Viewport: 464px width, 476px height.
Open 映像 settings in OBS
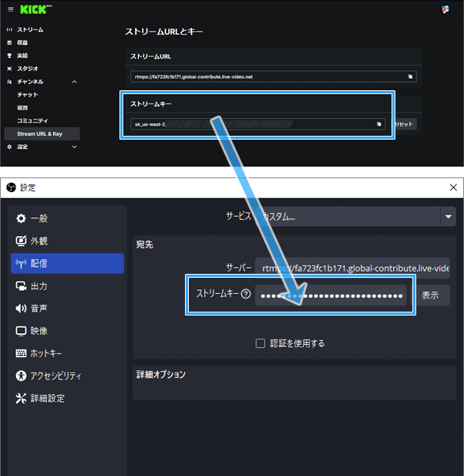coord(67,331)
